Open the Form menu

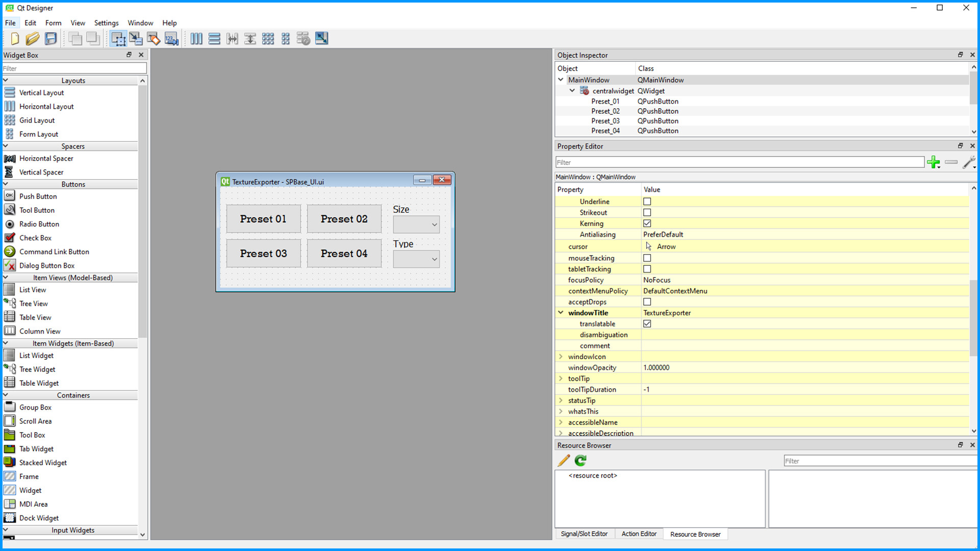coord(53,23)
